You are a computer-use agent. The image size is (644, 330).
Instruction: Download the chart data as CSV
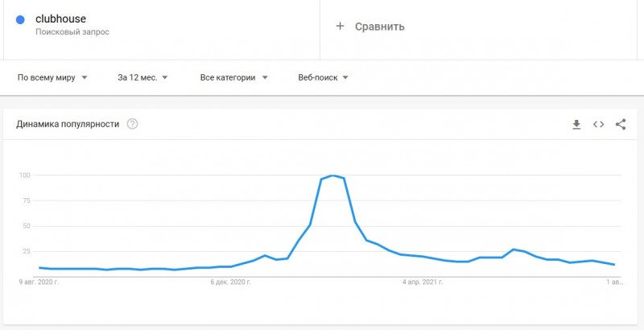(x=576, y=125)
